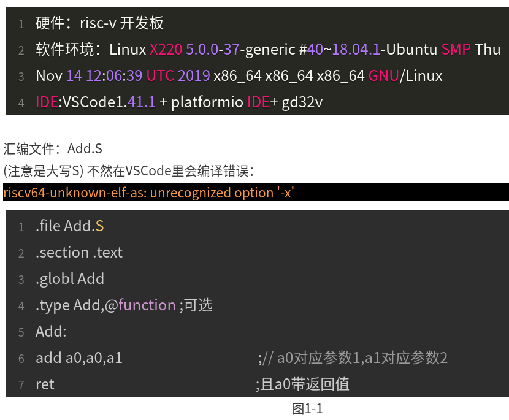Click the 'ret' instruction
This screenshot has height=420, width=509.
[45, 385]
